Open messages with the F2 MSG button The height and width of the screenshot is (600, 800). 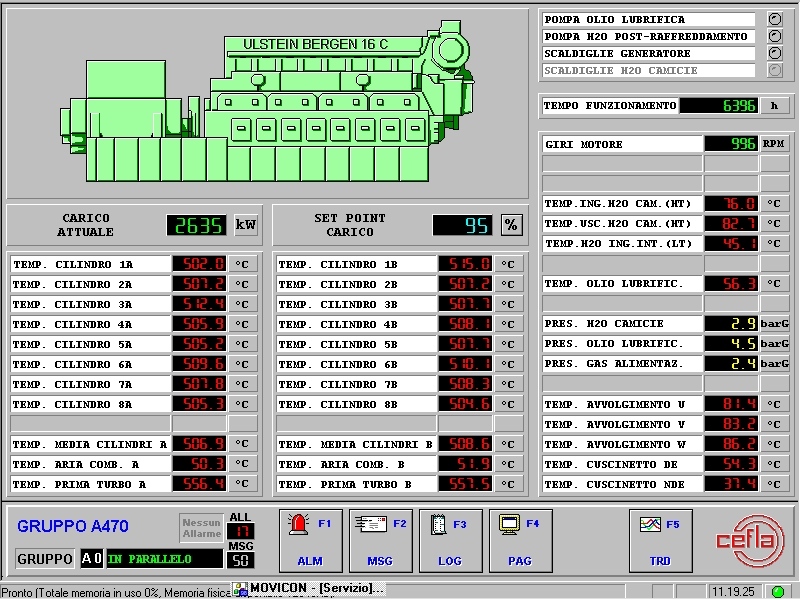click(x=381, y=541)
